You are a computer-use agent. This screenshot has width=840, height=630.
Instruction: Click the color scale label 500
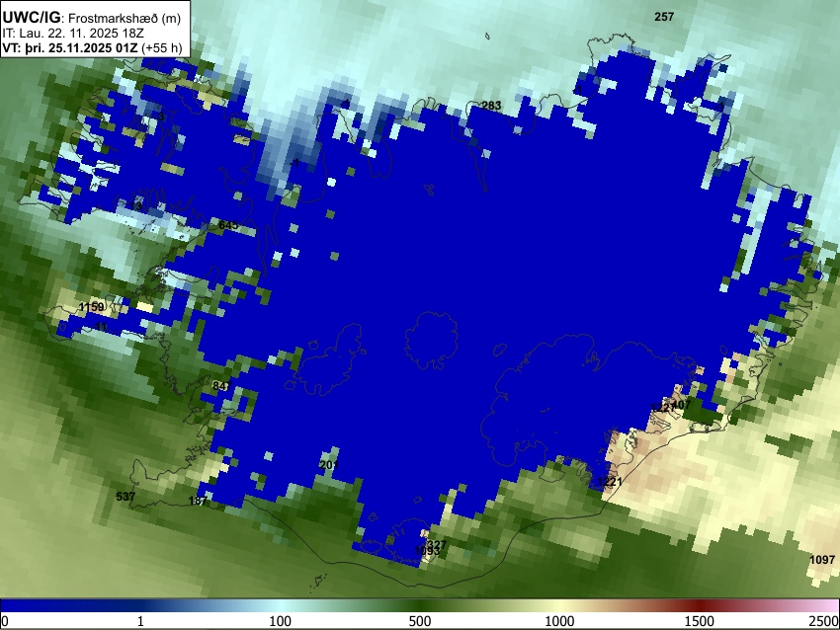420,621
